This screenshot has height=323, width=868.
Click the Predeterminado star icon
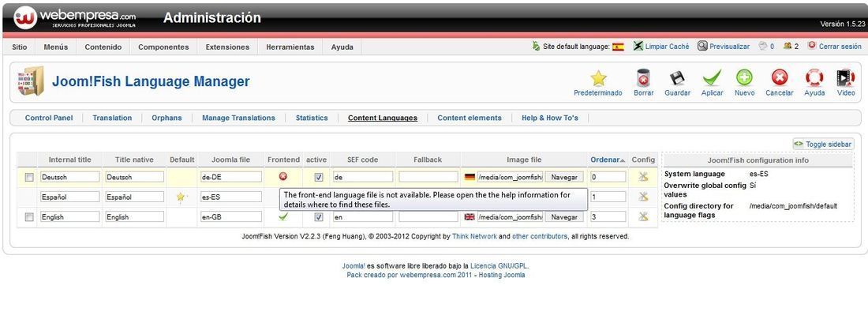click(x=598, y=78)
